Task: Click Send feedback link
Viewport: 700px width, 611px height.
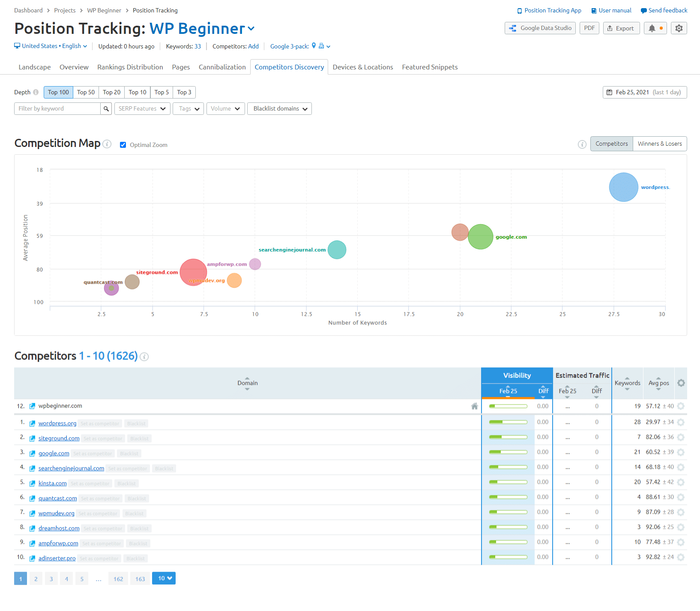Action: (x=664, y=10)
